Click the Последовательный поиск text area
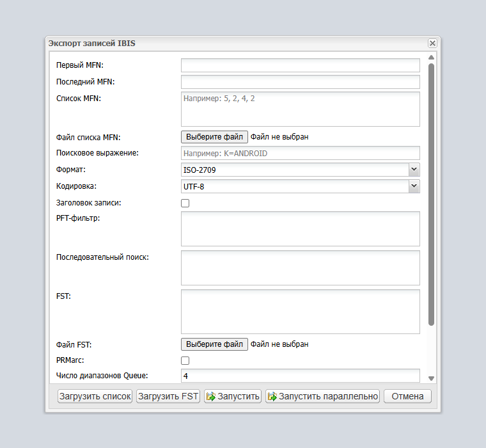The height and width of the screenshot is (448, 486). coord(301,268)
